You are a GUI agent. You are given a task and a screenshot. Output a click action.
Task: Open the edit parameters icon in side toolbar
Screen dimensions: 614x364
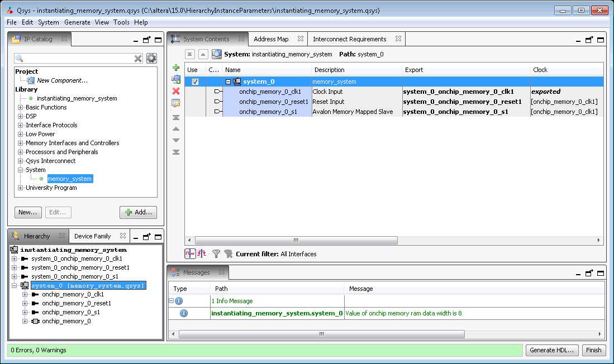point(176,103)
